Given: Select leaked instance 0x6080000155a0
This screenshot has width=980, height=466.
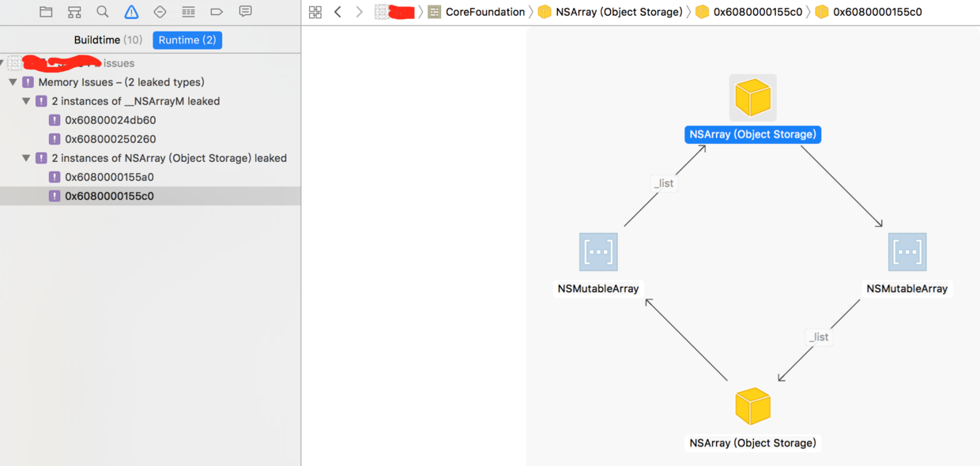Looking at the screenshot, I should click(x=109, y=177).
